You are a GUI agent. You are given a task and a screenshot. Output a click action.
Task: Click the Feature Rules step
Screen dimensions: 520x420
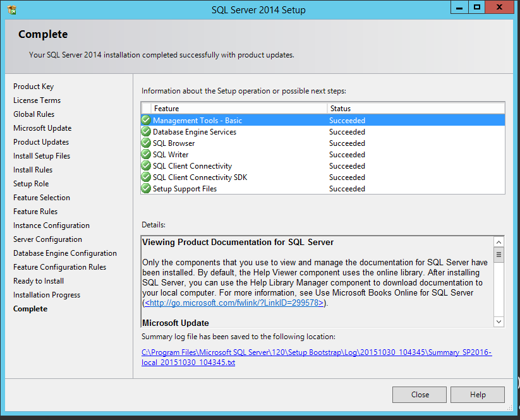click(35, 212)
